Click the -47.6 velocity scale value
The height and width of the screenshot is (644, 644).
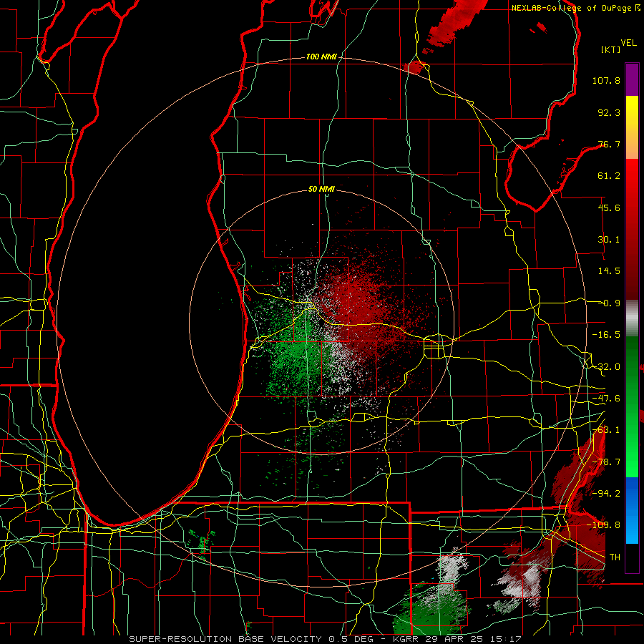coord(606,399)
